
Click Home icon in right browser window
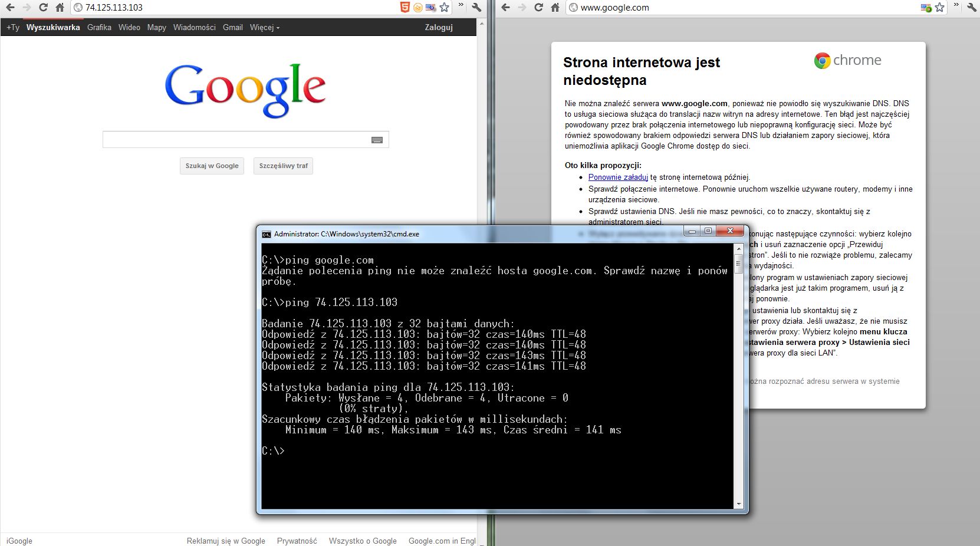555,8
